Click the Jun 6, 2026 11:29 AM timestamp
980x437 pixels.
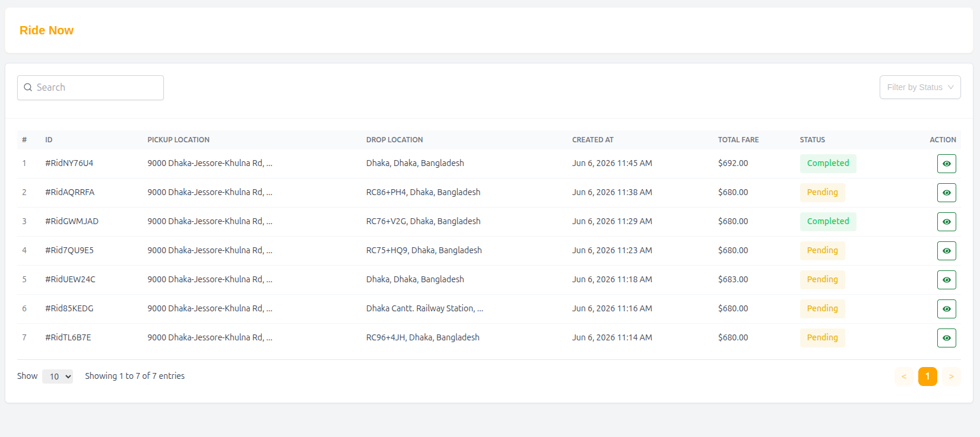612,221
